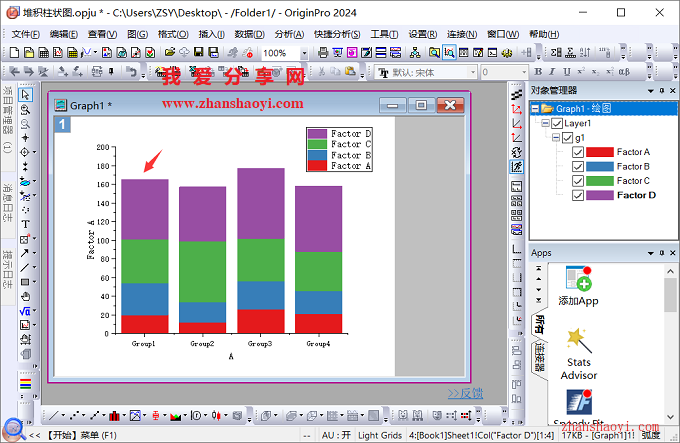
Task: Click the Print icon
Action: tap(323, 53)
